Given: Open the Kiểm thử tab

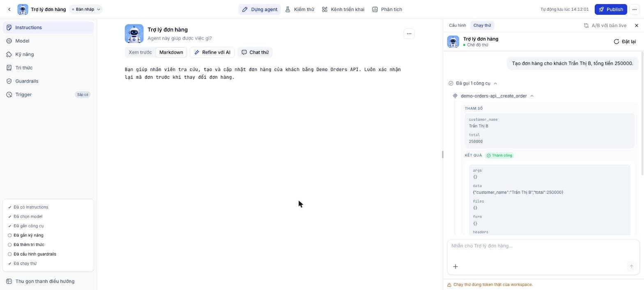Looking at the screenshot, I should (300, 9).
